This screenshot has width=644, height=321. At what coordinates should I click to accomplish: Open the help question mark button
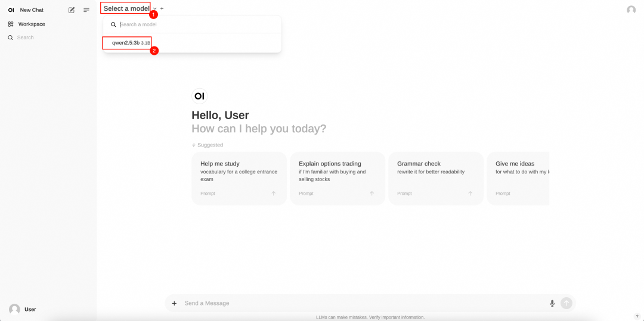637,316
